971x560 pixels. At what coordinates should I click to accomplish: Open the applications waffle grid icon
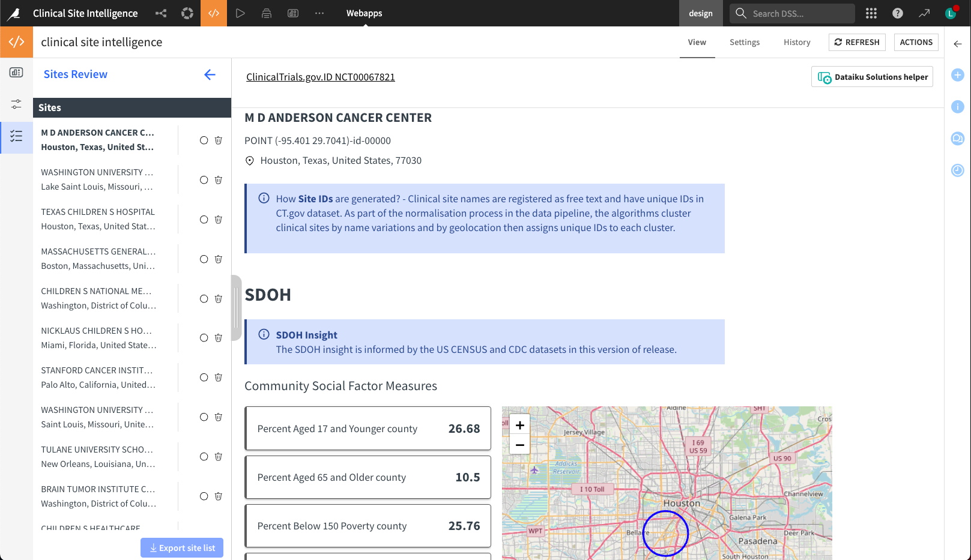pos(870,13)
